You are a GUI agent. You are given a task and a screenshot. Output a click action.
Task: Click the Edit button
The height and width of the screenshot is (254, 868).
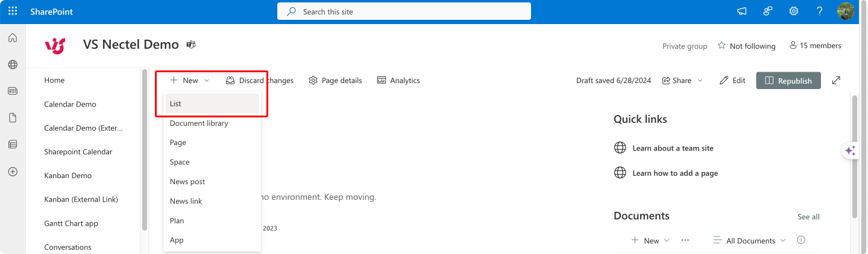coord(733,81)
